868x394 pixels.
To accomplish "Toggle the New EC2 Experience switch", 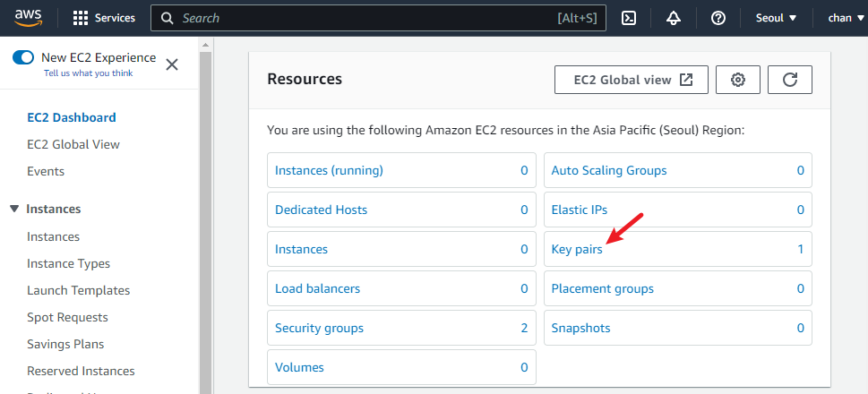I will [23, 57].
